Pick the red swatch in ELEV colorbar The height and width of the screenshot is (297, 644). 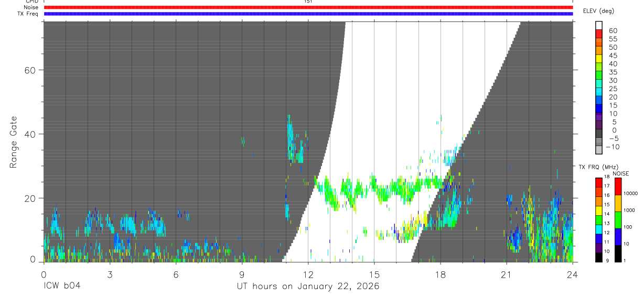[599, 34]
